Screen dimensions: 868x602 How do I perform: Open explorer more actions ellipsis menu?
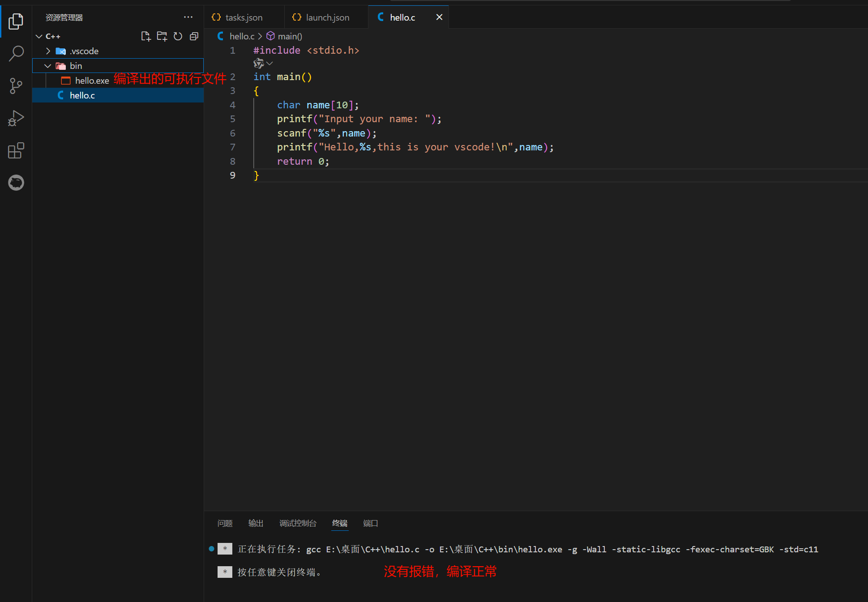pyautogui.click(x=188, y=17)
